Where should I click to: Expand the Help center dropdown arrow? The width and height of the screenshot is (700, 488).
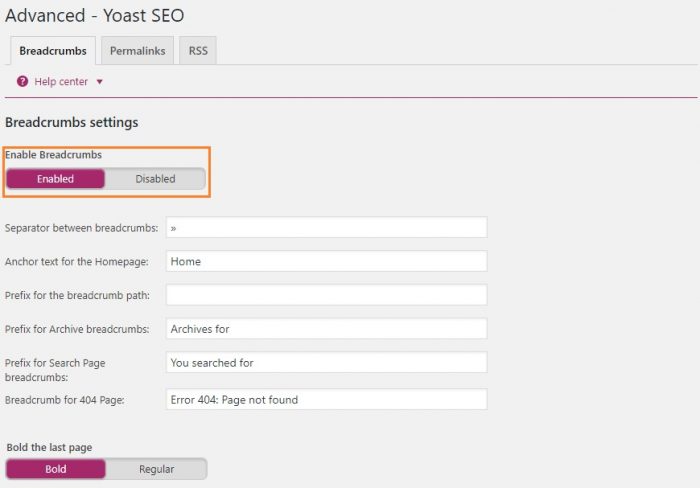point(100,82)
